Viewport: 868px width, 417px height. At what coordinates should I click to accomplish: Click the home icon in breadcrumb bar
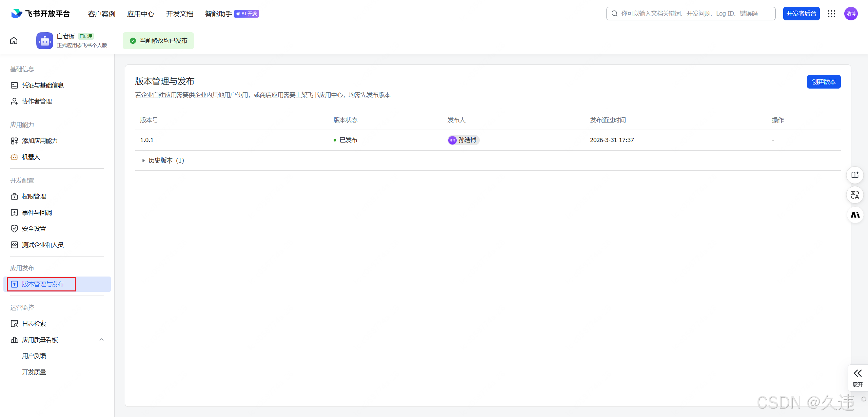pos(14,41)
